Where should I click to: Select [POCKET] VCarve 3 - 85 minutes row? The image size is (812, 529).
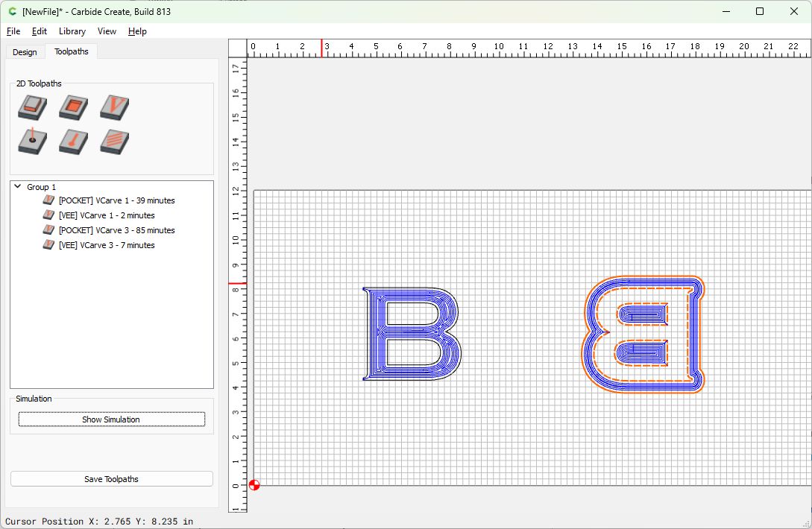[x=116, y=230]
